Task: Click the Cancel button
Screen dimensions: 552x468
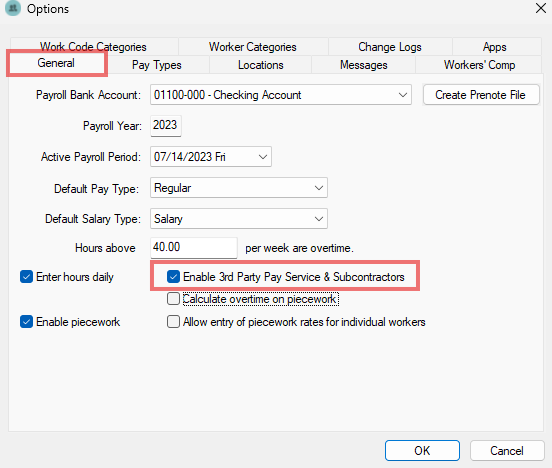Action: pyautogui.click(x=507, y=450)
